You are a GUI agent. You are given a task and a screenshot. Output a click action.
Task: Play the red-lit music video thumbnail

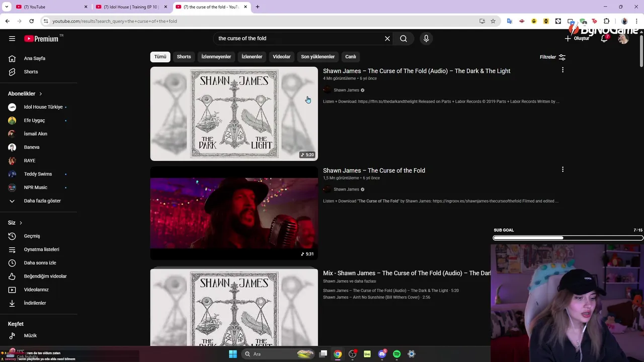[234, 213]
